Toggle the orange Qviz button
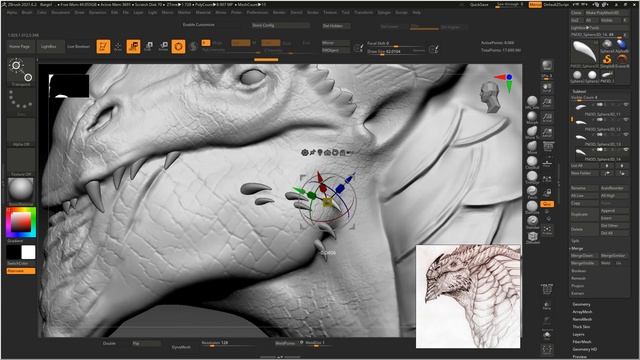Image resolution: width=640 pixels, height=360 pixels. 547,204
